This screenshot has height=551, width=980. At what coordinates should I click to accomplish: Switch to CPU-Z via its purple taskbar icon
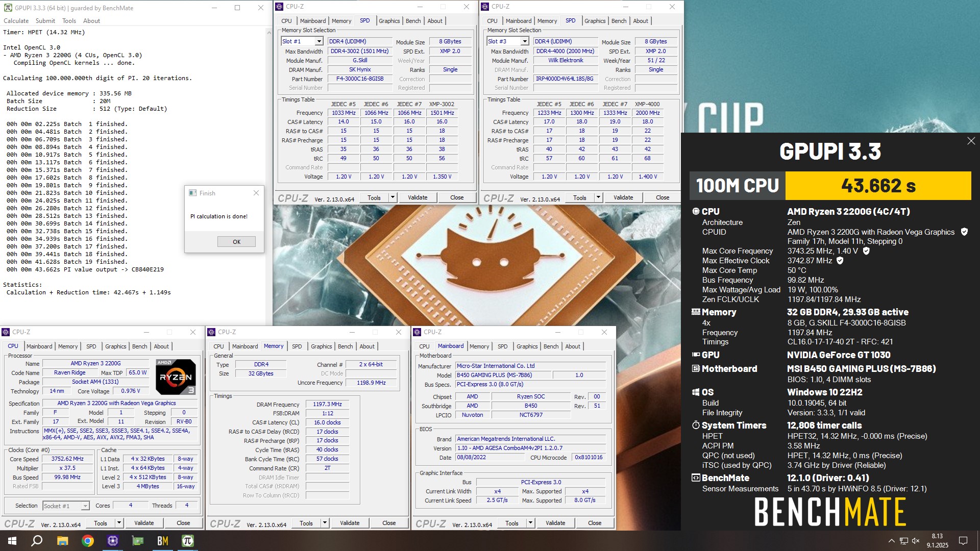113,541
